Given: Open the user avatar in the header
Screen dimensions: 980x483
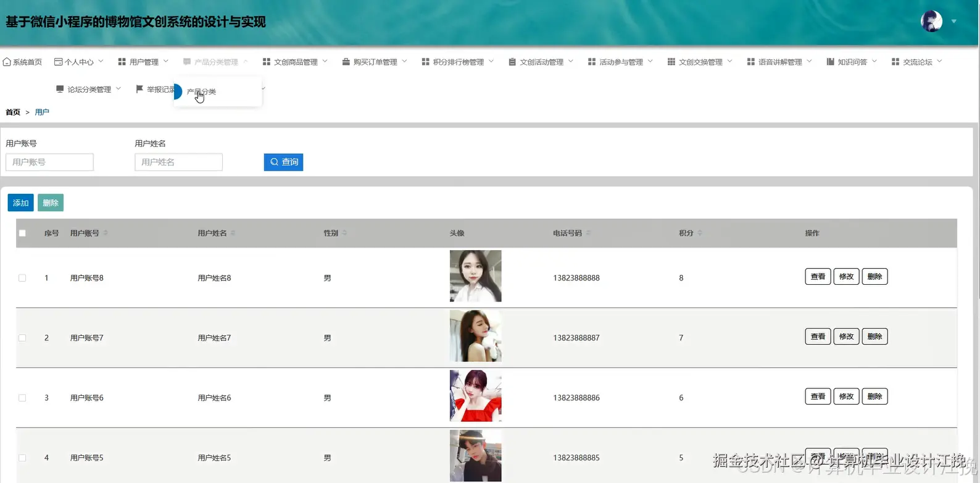Looking at the screenshot, I should (x=931, y=21).
